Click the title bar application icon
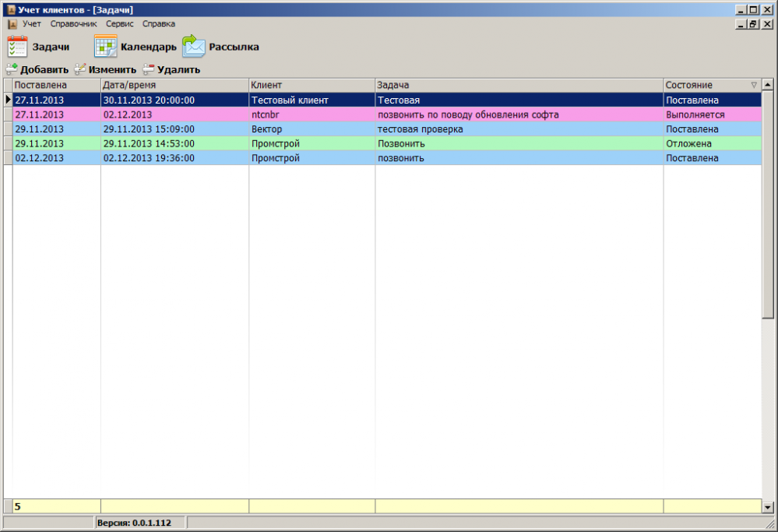The image size is (778, 532). point(11,9)
